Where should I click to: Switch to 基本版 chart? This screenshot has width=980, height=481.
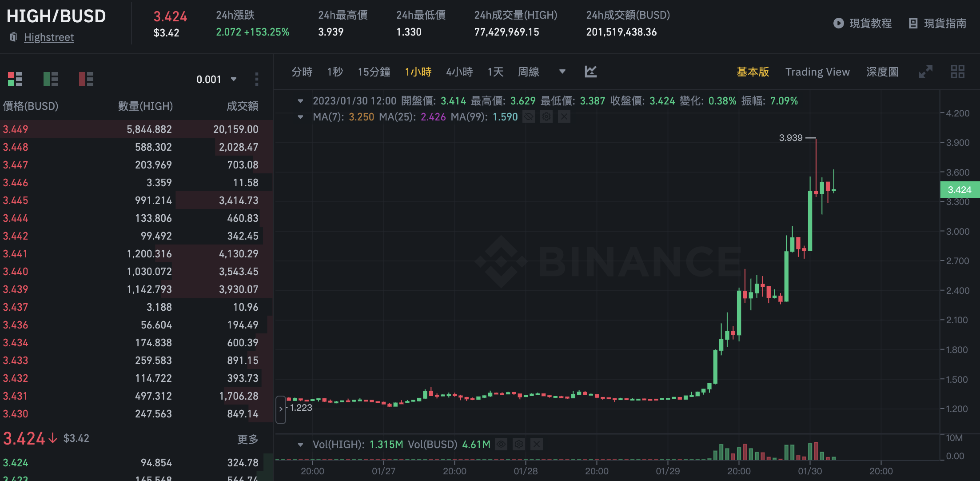click(x=753, y=72)
